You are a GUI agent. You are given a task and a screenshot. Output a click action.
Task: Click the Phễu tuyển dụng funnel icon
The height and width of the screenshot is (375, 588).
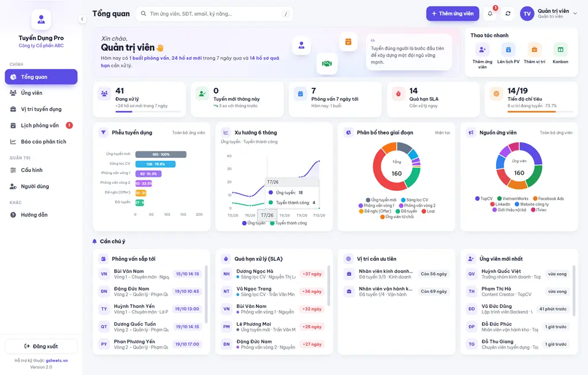[x=103, y=133]
